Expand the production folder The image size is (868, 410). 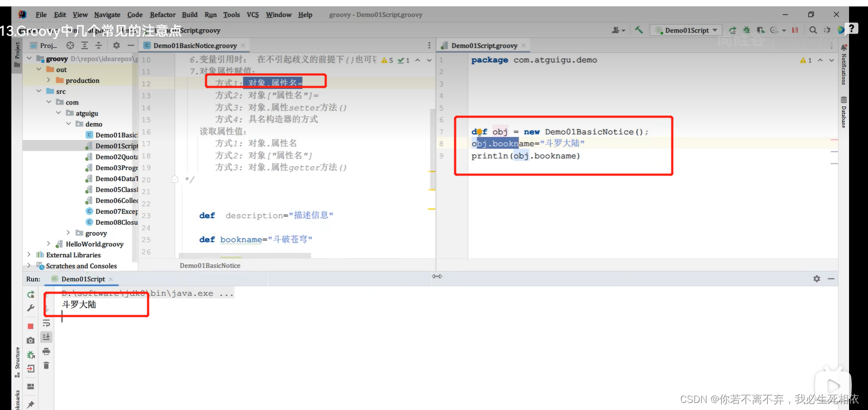(49, 80)
